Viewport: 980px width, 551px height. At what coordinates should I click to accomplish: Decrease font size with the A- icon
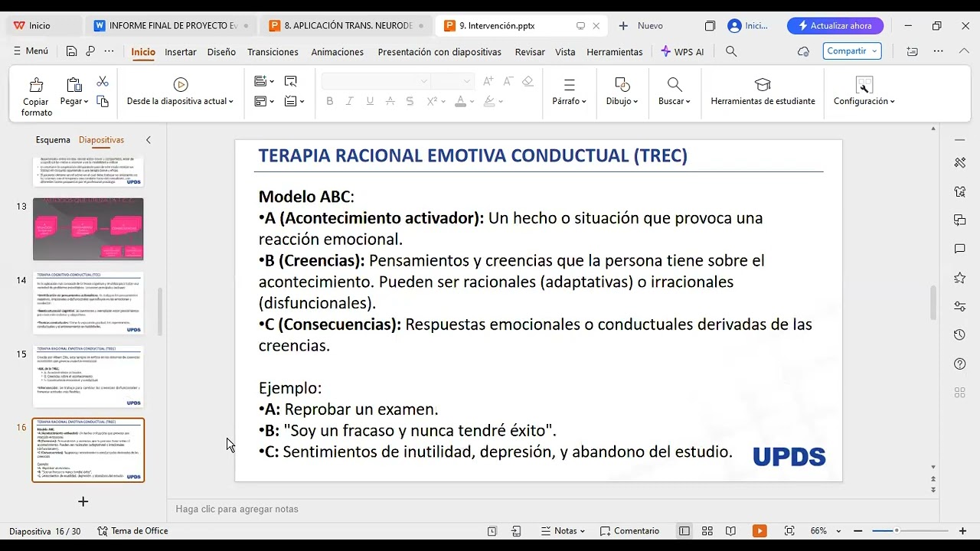pos(508,81)
